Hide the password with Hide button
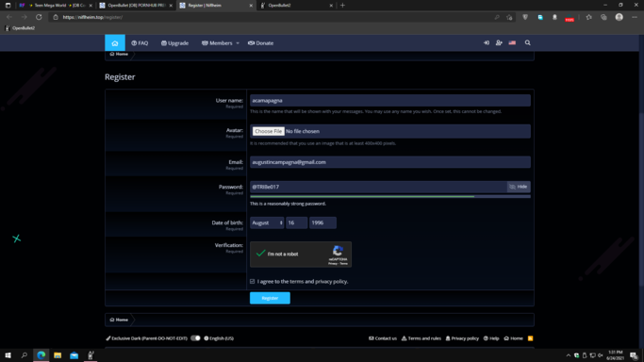 tap(519, 187)
